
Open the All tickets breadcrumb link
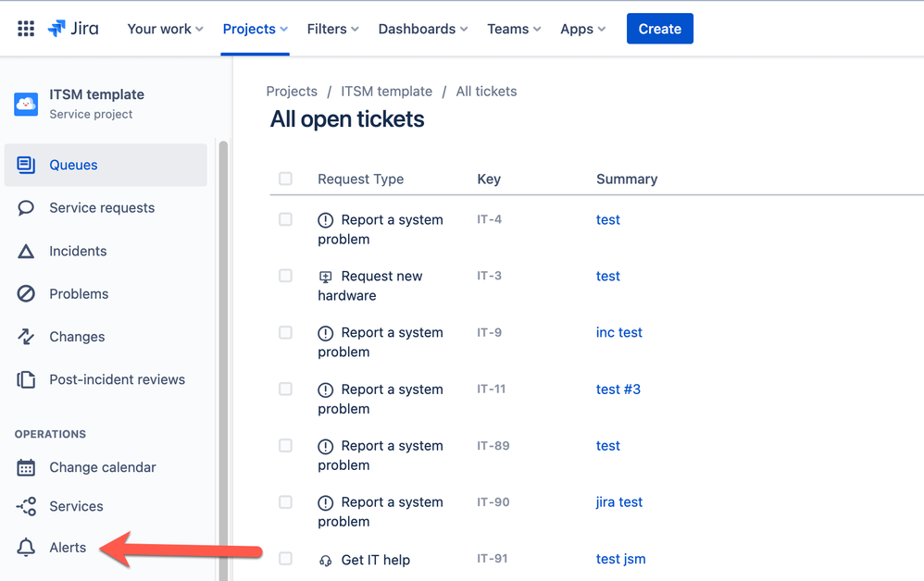[x=486, y=92]
